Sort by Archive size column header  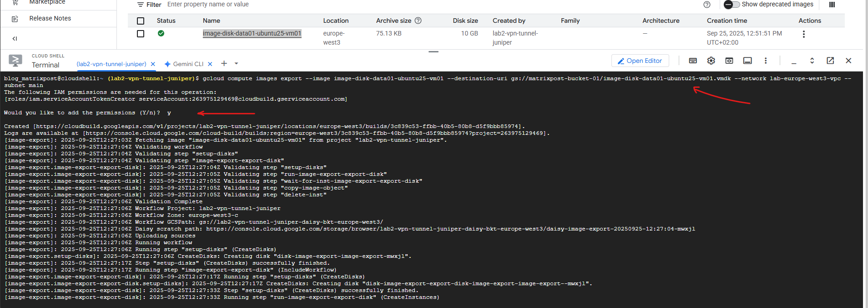[394, 21]
